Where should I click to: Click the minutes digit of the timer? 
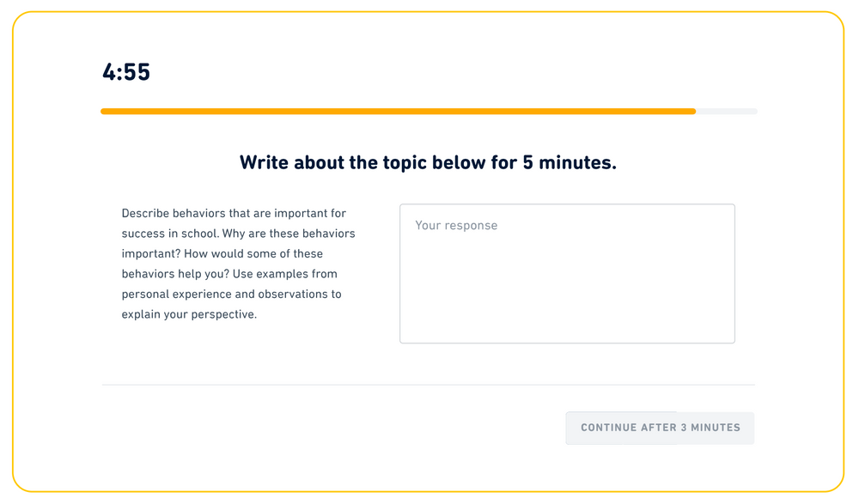[108, 72]
